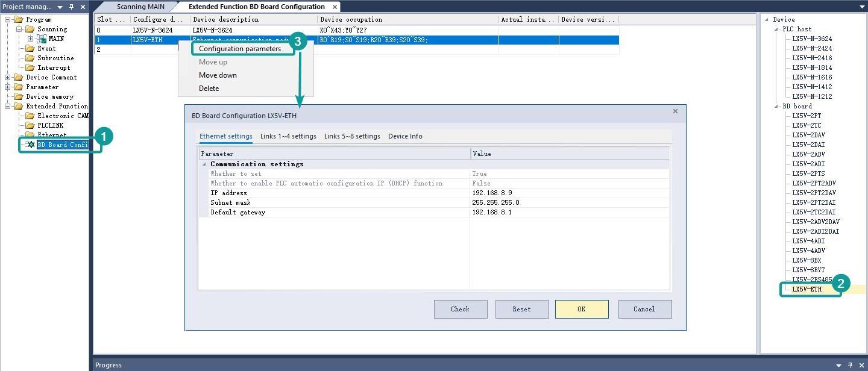Close the Extended Function BD Board tab
868x371 pixels.
pos(335,7)
